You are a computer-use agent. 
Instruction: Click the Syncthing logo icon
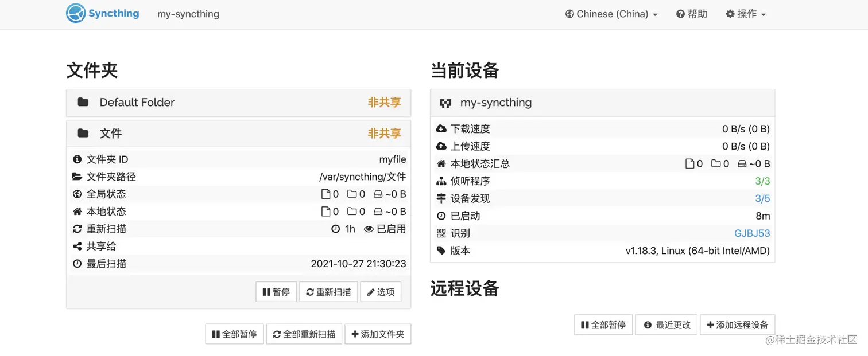point(76,13)
